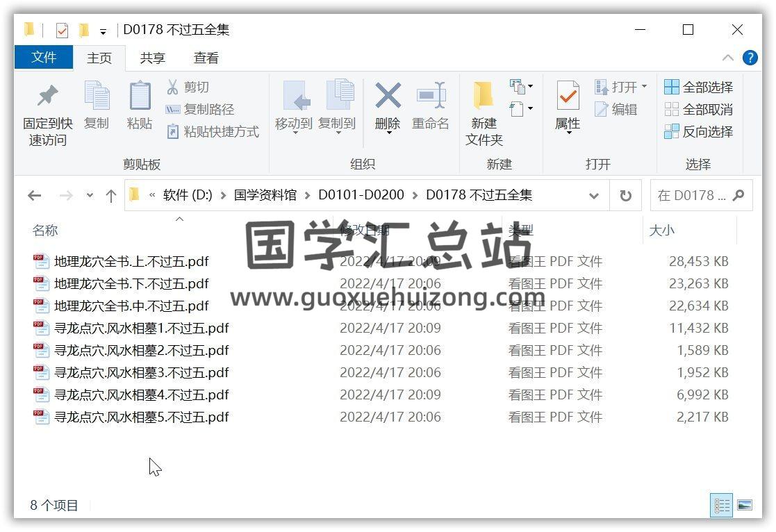Click the Rename (重命名) icon
The height and width of the screenshot is (532, 776).
point(431,95)
